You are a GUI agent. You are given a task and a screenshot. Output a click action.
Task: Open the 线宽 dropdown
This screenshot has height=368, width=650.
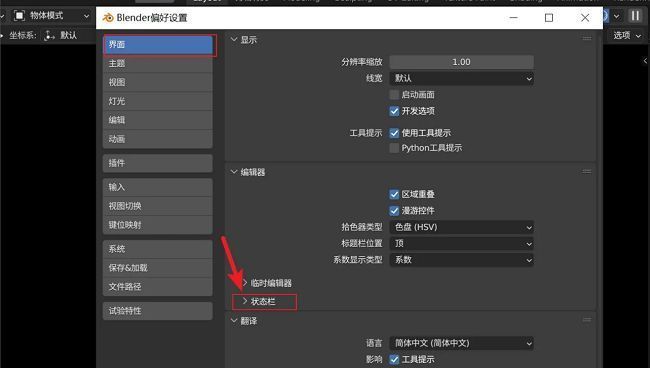(x=461, y=78)
